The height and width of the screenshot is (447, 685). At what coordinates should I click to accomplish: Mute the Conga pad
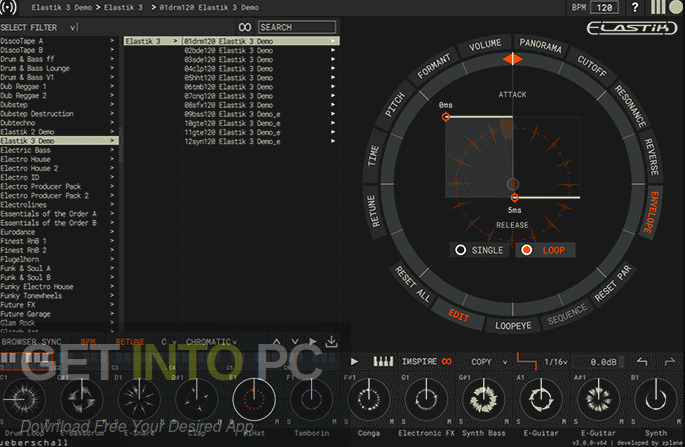tap(391, 422)
